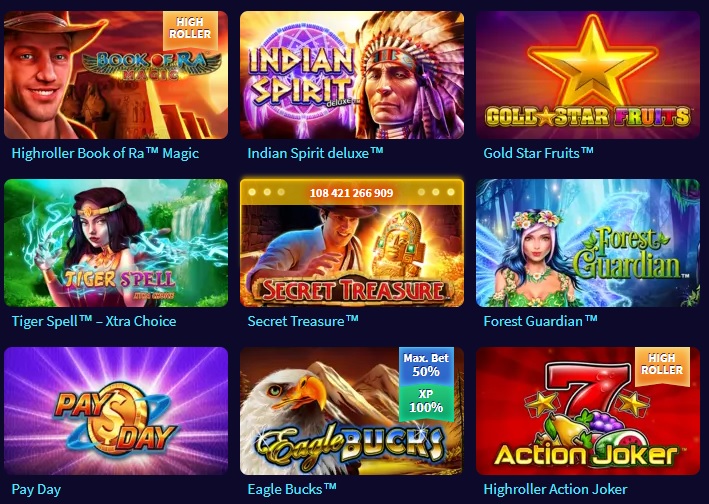The height and width of the screenshot is (504, 709).
Task: Select the Gold Star Fruits title text
Action: click(x=538, y=153)
